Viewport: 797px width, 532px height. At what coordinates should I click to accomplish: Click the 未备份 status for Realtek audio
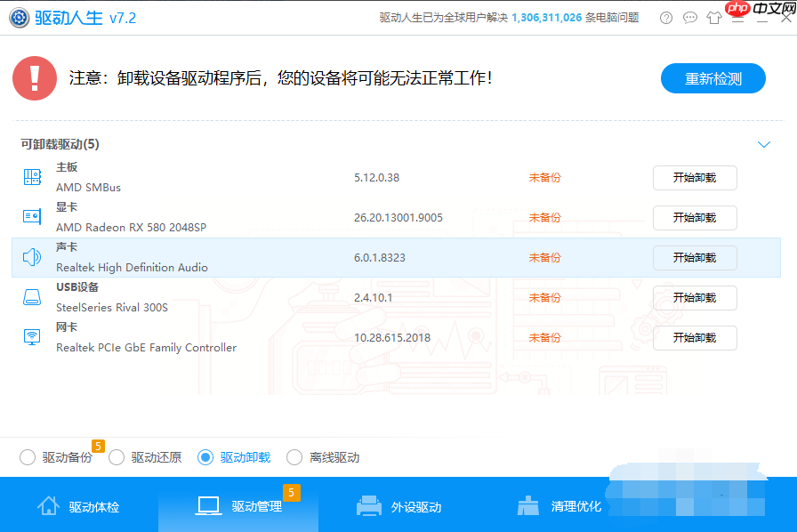coord(545,258)
